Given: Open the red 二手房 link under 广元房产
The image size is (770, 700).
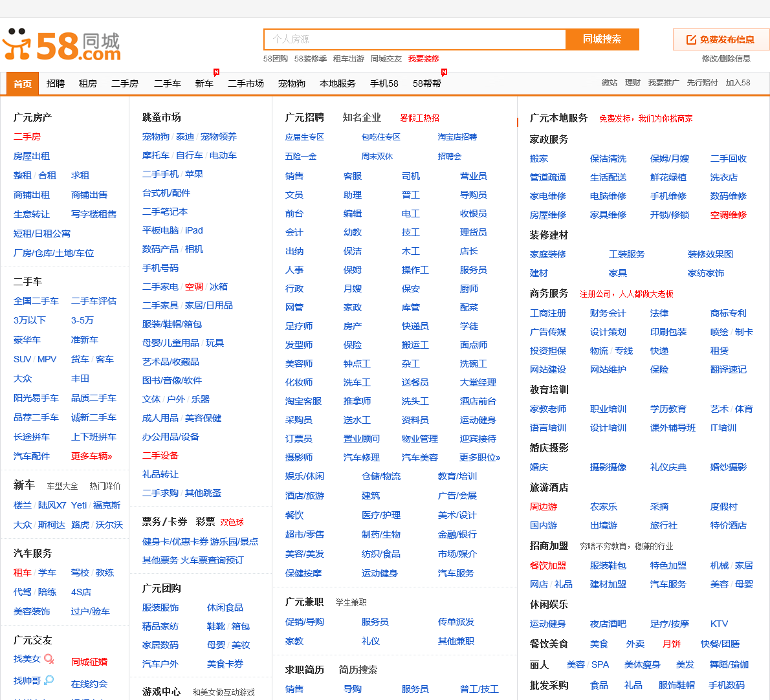Looking at the screenshot, I should click(27, 137).
